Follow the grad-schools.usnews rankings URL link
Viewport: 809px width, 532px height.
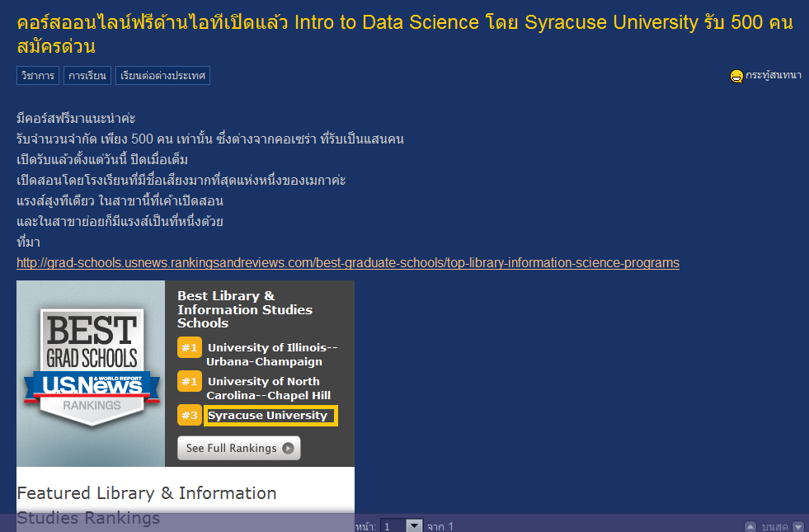[x=348, y=262]
